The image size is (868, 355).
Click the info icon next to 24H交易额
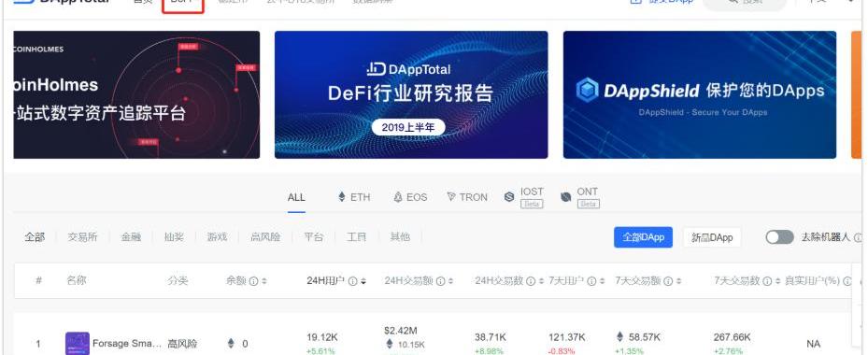click(441, 281)
